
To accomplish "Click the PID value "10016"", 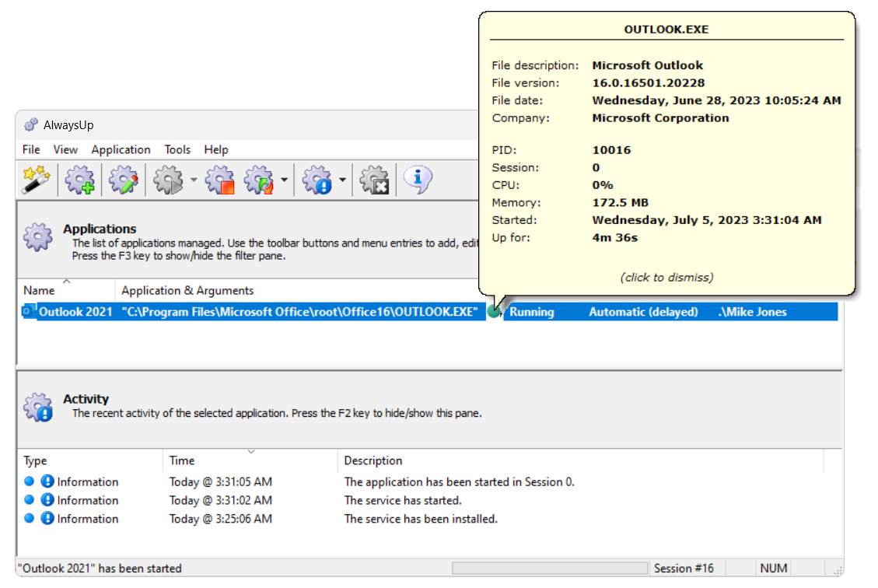I will pos(611,149).
